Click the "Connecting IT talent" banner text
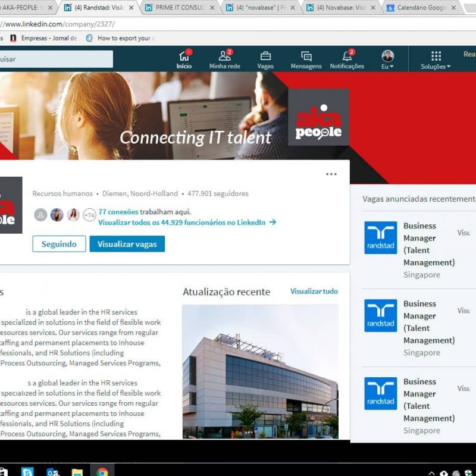The image size is (476, 476). click(196, 137)
